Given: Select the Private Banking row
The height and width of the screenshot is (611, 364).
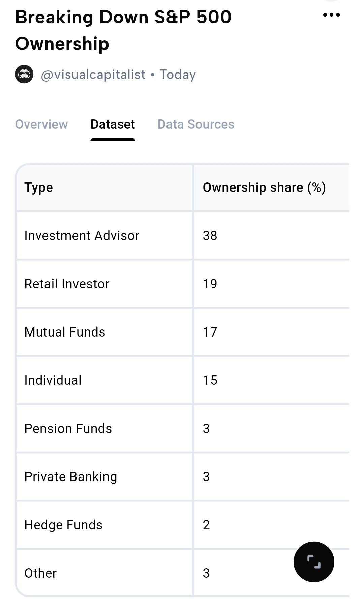Looking at the screenshot, I should (183, 477).
